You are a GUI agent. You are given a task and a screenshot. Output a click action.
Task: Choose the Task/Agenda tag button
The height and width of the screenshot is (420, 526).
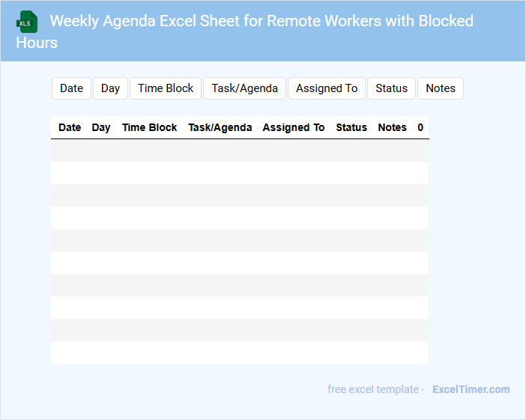pos(244,88)
